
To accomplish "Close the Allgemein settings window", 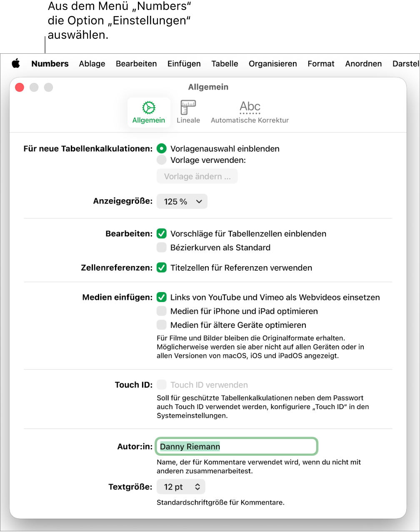I will tap(20, 87).
